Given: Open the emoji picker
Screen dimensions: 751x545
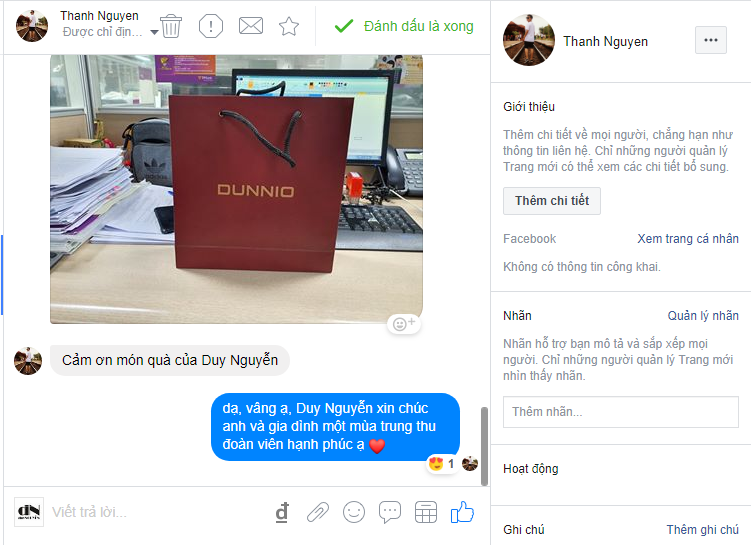Looking at the screenshot, I should (x=354, y=512).
